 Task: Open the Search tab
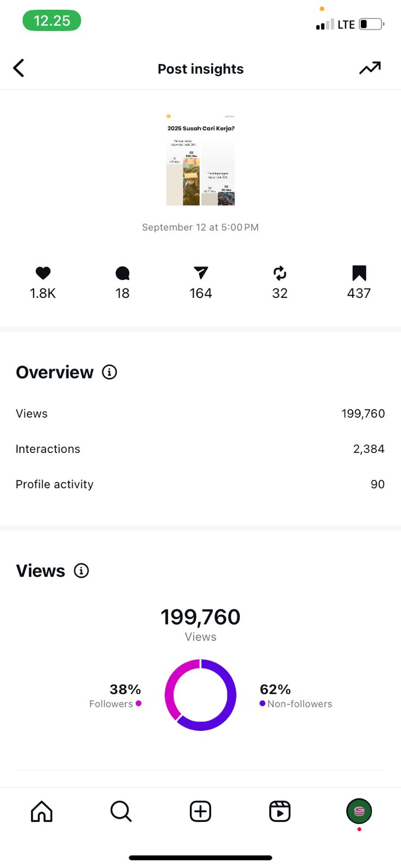[120, 812]
